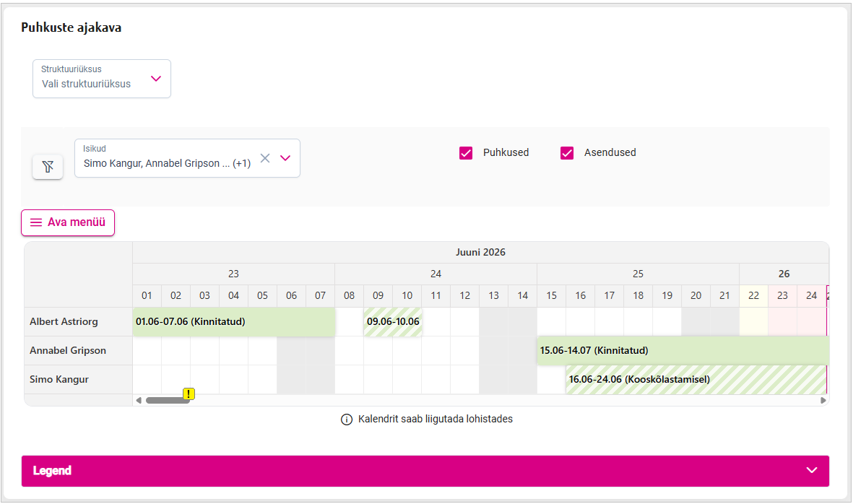This screenshot has height=504, width=853.
Task: Select Albert Astriorg's 09.06-10.06 striped vacation bar
Action: 393,322
